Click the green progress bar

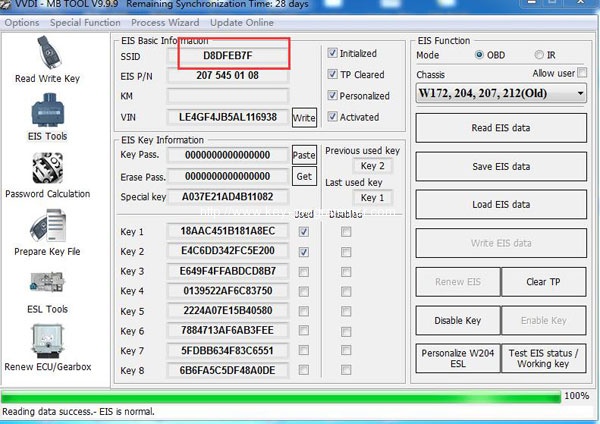tap(280, 397)
